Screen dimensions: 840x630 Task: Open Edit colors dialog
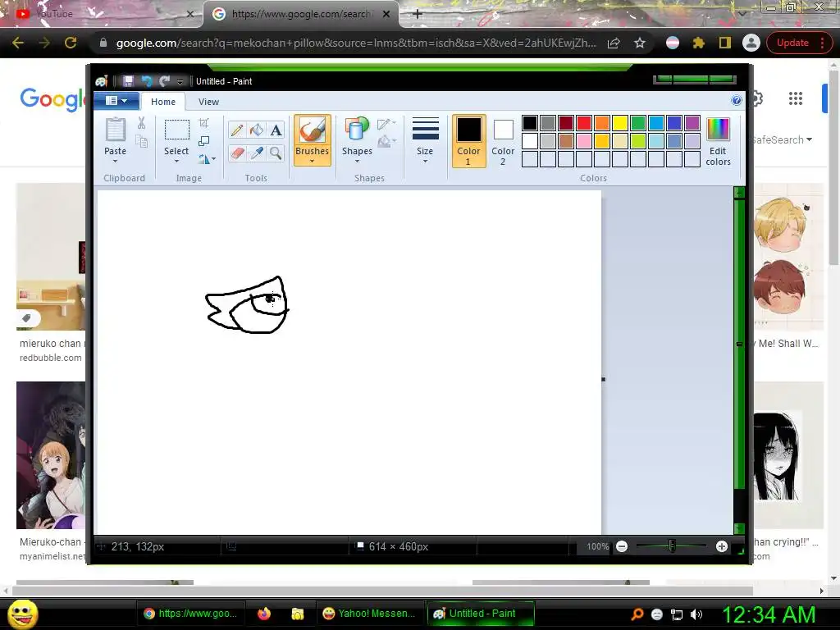[718, 142]
